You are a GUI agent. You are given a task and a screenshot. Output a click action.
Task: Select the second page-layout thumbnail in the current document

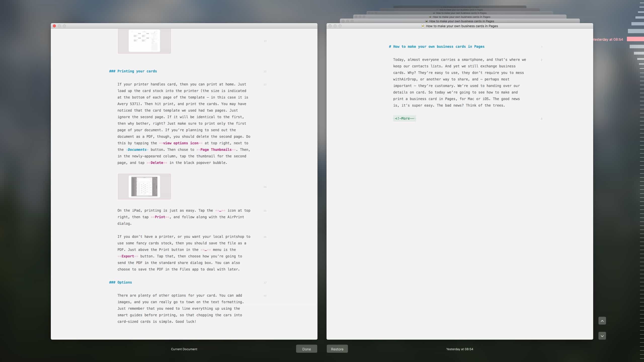tap(144, 187)
